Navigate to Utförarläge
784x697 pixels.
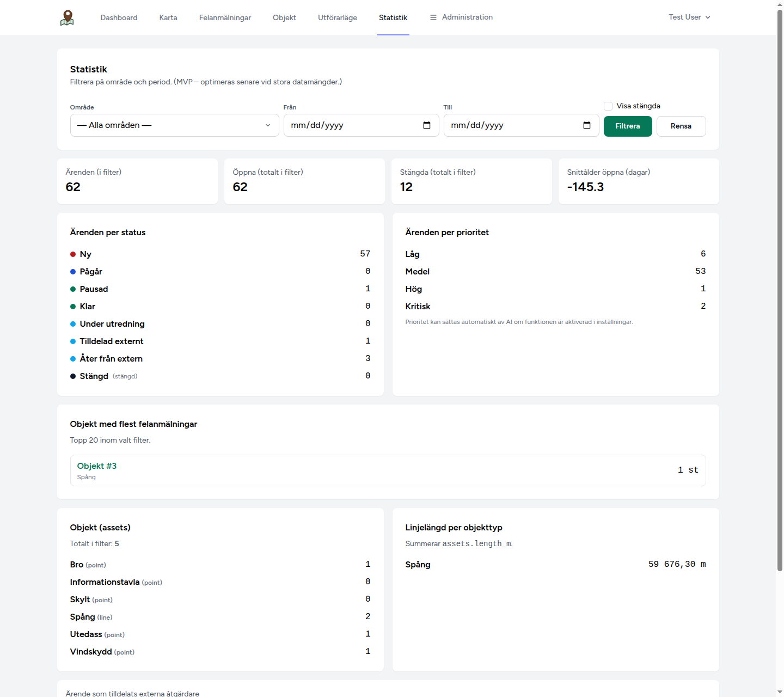[338, 17]
